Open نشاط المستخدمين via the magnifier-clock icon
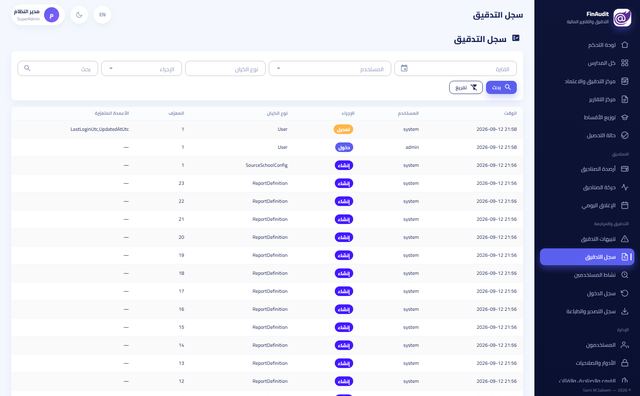This screenshot has width=640, height=396. (624, 275)
